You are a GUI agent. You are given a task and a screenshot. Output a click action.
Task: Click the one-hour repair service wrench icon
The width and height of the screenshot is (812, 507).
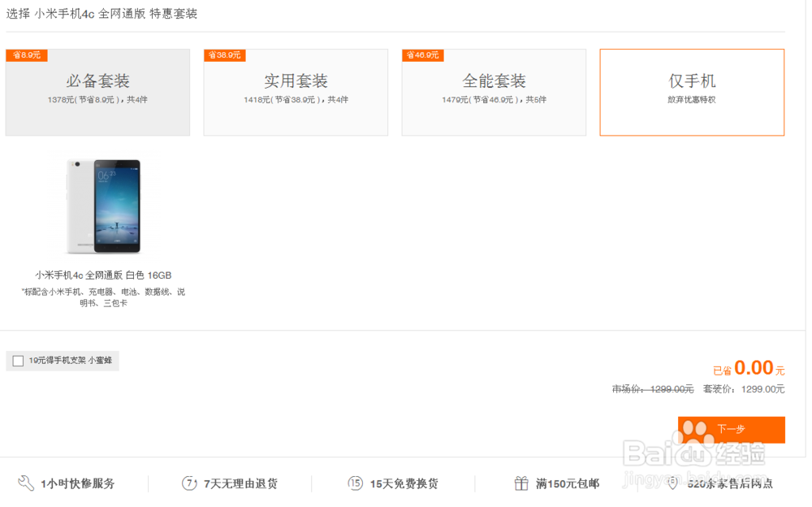28,483
